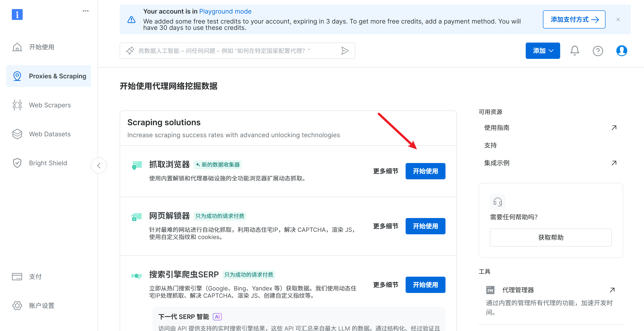This screenshot has width=644, height=331.
Task: Click the headset support icon
Action: click(497, 201)
